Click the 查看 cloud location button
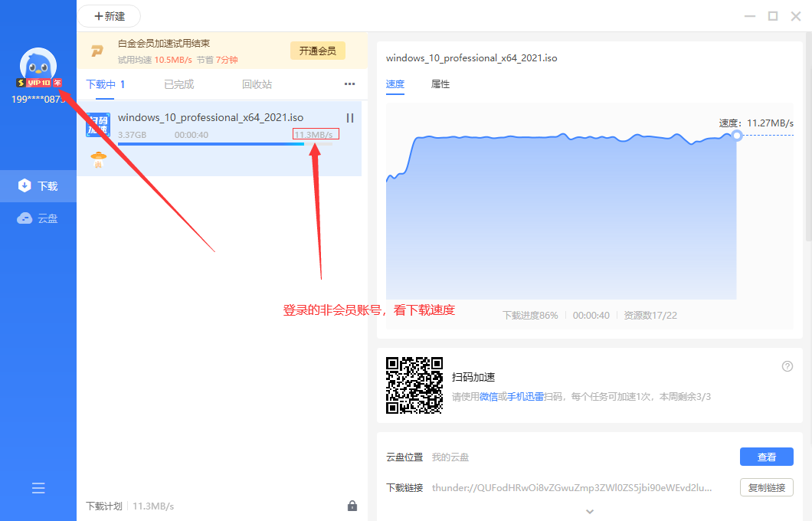Viewport: 812px width, 521px height. point(766,457)
